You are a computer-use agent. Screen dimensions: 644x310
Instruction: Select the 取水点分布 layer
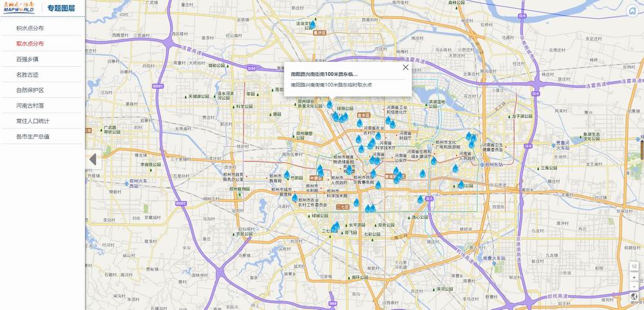[30, 44]
